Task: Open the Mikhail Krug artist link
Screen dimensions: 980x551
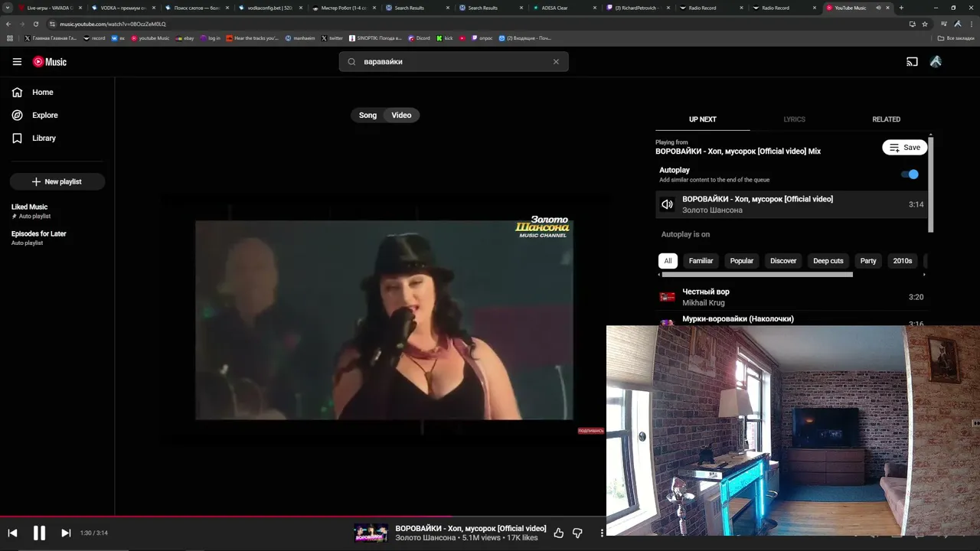Action: [703, 303]
